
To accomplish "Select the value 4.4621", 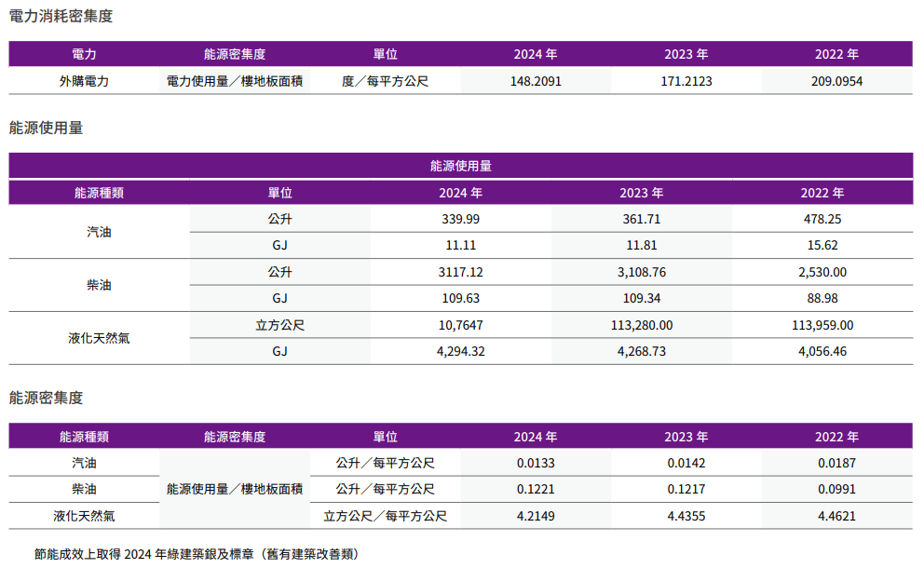I will tap(836, 516).
